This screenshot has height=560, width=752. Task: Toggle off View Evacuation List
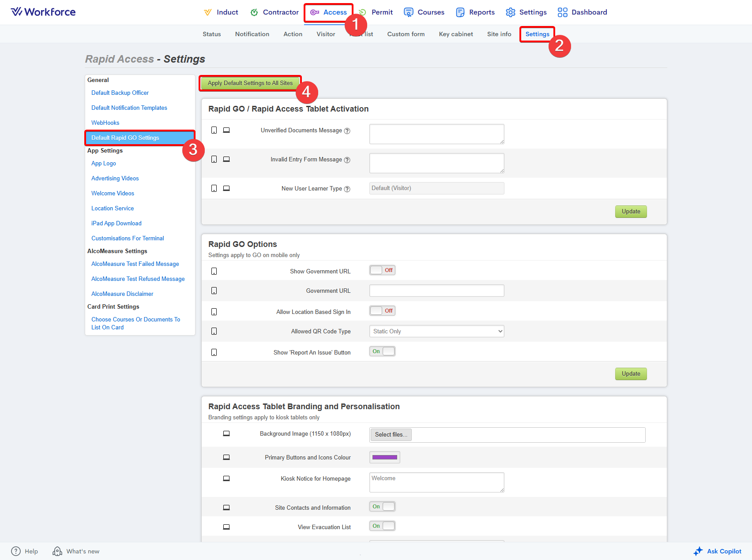click(382, 526)
